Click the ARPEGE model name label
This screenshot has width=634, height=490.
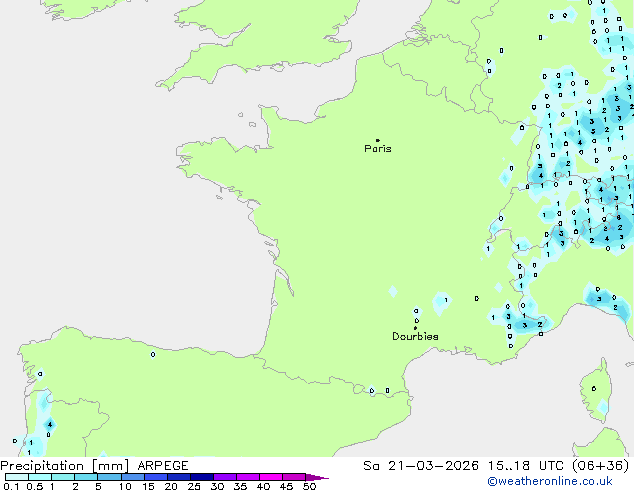click(x=161, y=466)
